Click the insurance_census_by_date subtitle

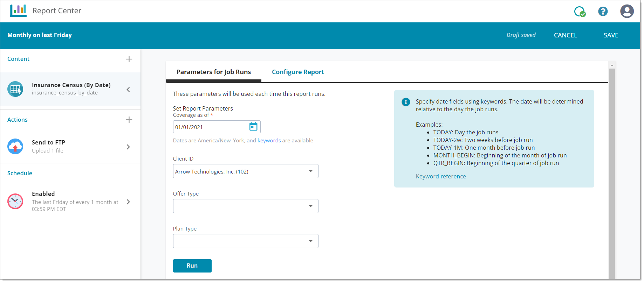click(65, 93)
